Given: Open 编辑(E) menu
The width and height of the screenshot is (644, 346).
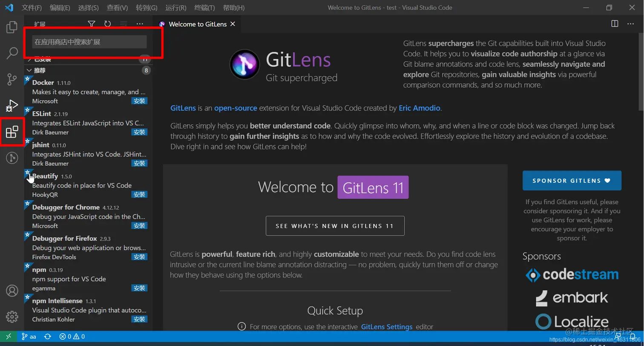Looking at the screenshot, I should tap(60, 8).
